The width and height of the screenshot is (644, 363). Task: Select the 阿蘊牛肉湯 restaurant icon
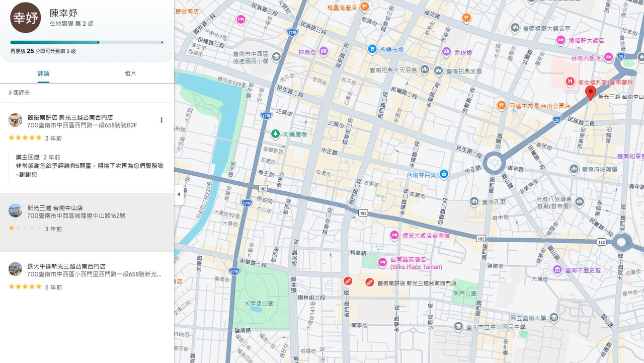pos(501,106)
